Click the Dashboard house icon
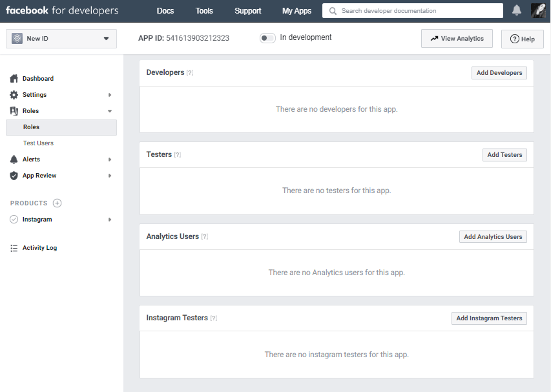The height and width of the screenshot is (392, 551). pos(14,78)
